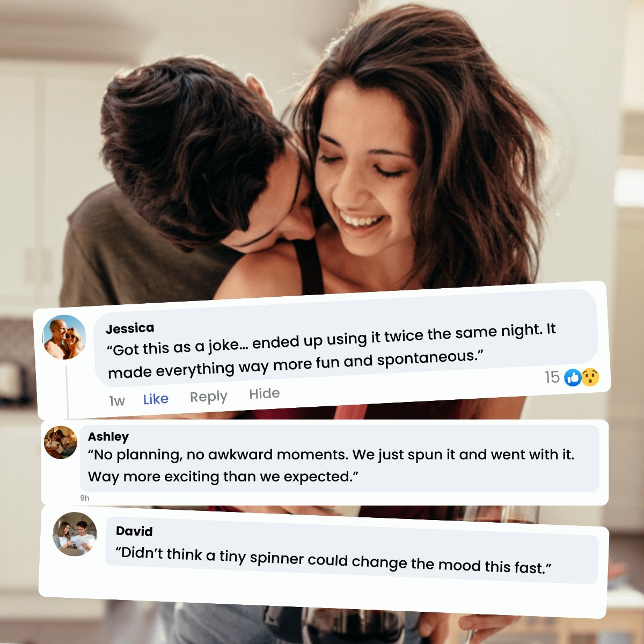Click Ashley's name

[x=108, y=436]
